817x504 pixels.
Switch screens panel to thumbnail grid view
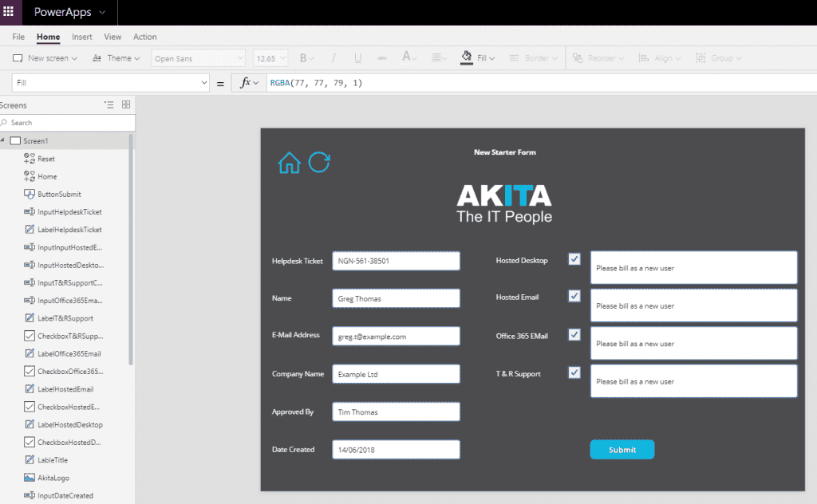pos(126,104)
